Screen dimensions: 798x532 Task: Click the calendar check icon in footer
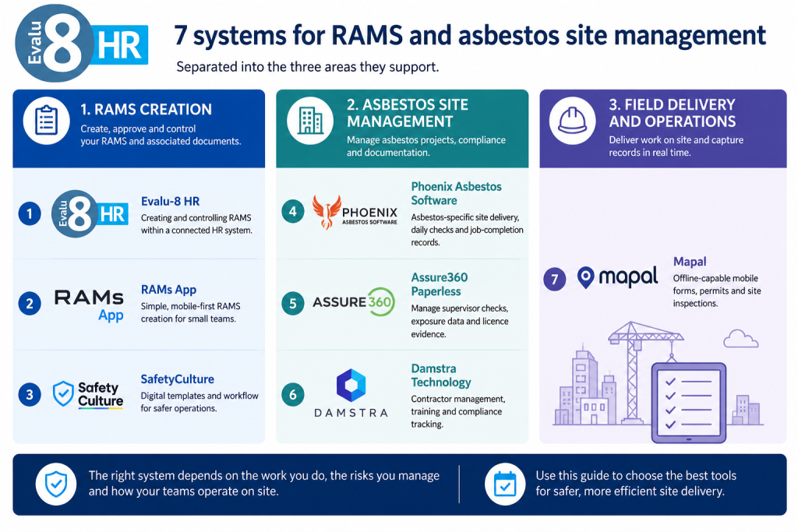(505, 484)
